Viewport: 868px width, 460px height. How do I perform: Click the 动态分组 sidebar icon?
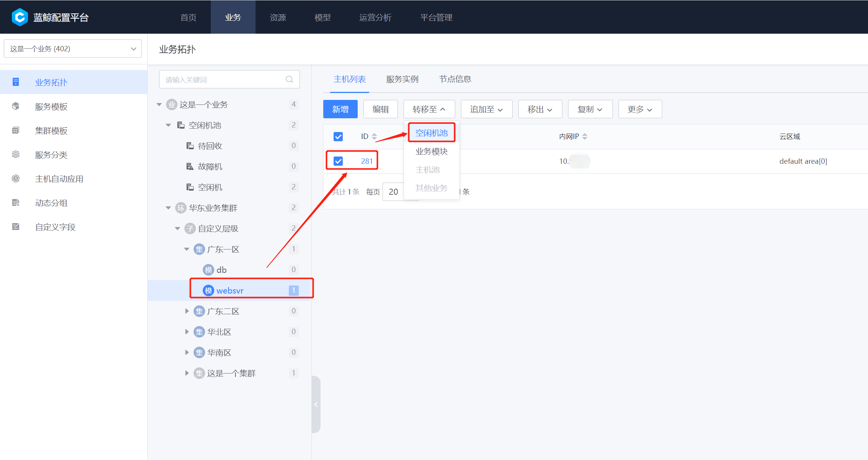coord(16,202)
